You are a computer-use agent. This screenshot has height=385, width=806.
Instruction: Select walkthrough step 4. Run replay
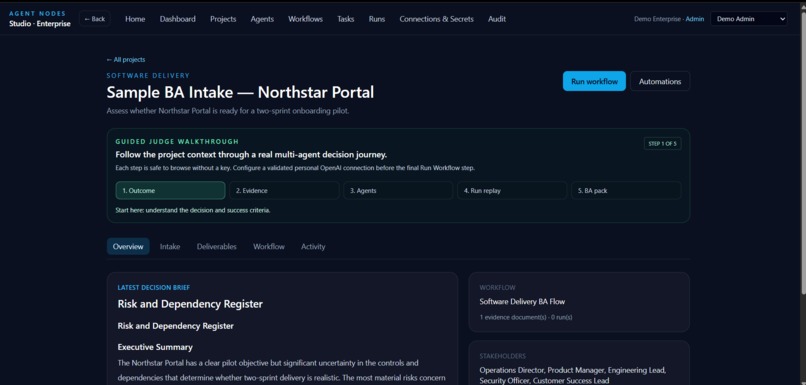(x=512, y=190)
